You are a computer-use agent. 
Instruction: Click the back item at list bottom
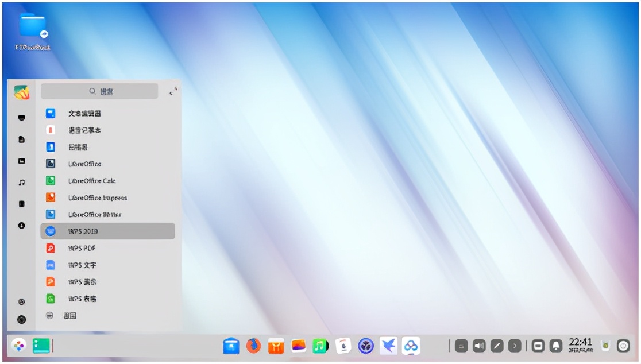tap(69, 316)
